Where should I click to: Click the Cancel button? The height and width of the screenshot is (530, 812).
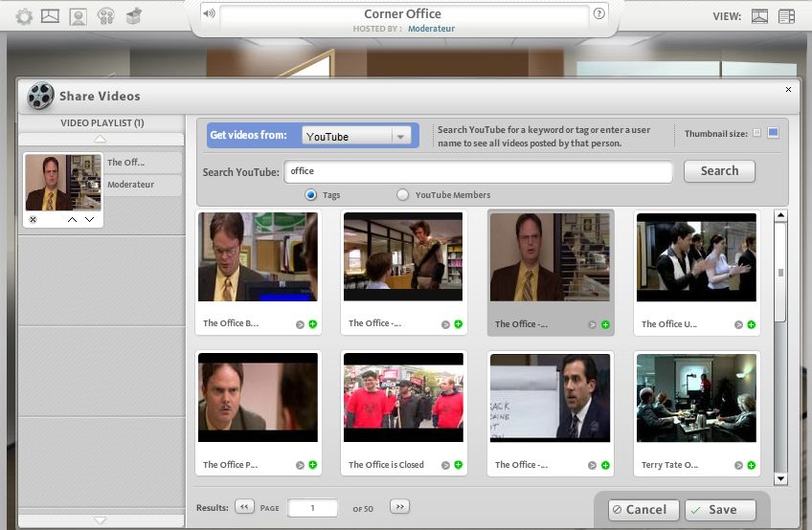pyautogui.click(x=643, y=510)
